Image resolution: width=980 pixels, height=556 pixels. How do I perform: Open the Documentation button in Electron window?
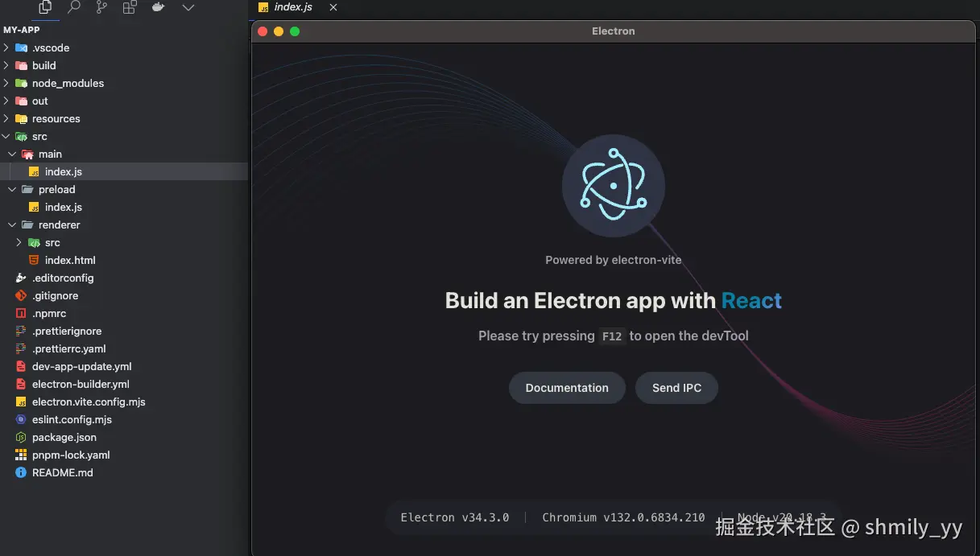pyautogui.click(x=567, y=388)
